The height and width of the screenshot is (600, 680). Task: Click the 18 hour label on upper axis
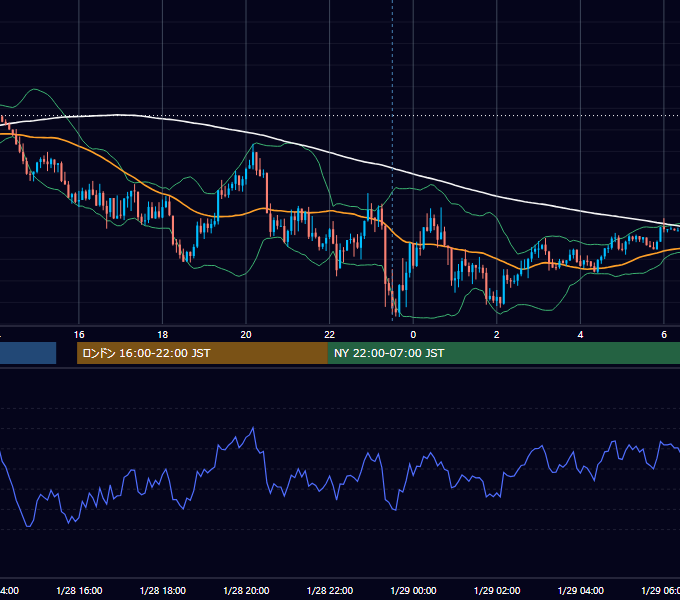(163, 334)
